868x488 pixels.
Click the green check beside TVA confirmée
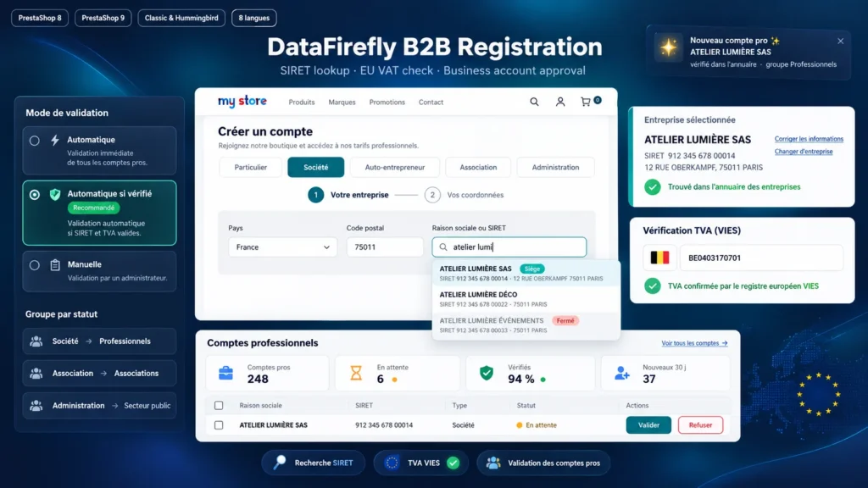[652, 286]
